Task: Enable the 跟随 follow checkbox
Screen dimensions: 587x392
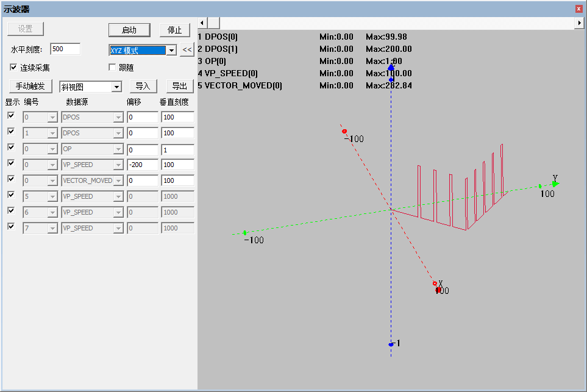Action: (112, 68)
